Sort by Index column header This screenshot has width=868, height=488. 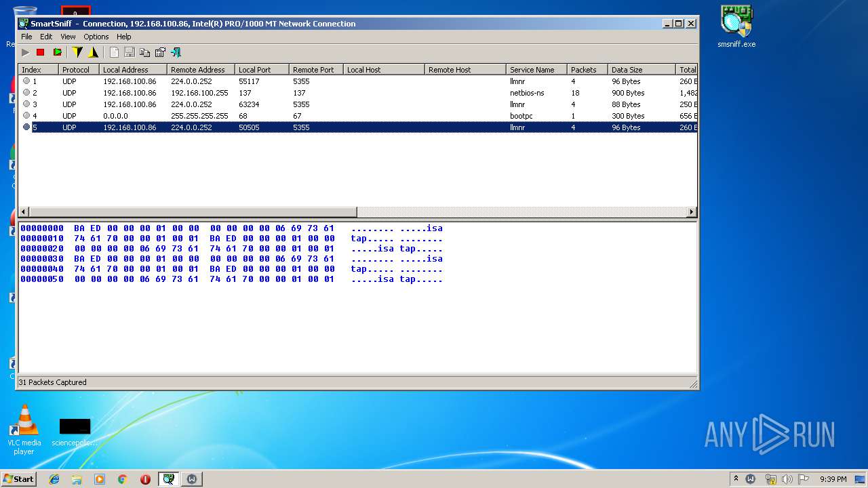[x=38, y=70]
